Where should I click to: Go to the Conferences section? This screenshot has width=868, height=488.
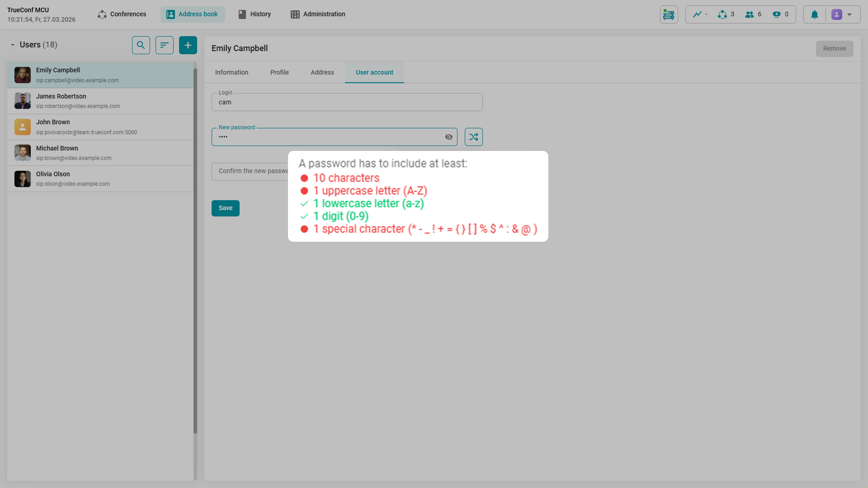point(122,14)
